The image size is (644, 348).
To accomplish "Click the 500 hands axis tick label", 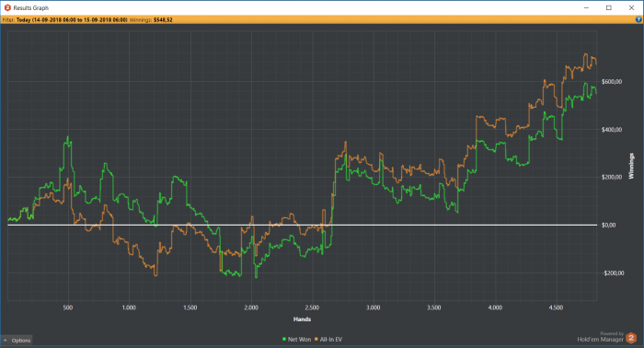I will click(68, 307).
